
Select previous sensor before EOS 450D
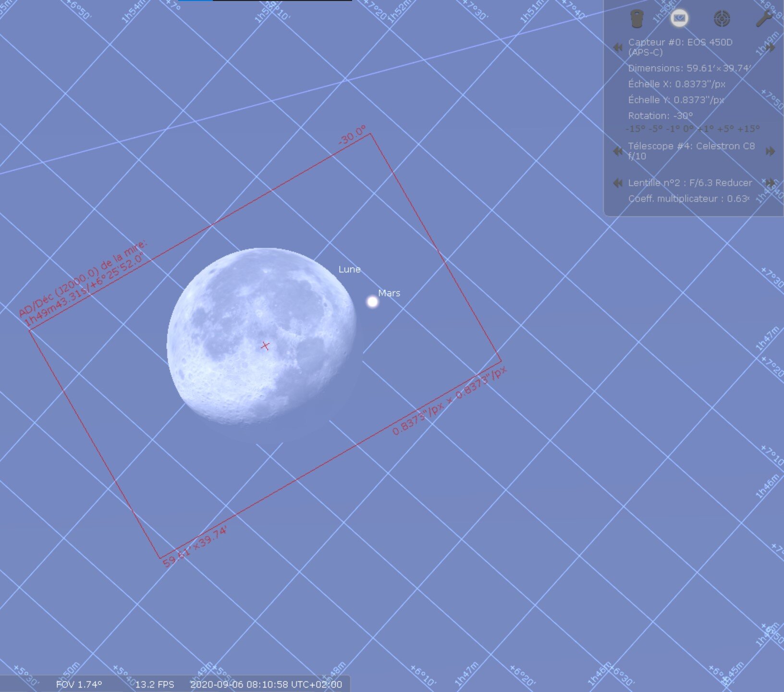click(x=618, y=47)
